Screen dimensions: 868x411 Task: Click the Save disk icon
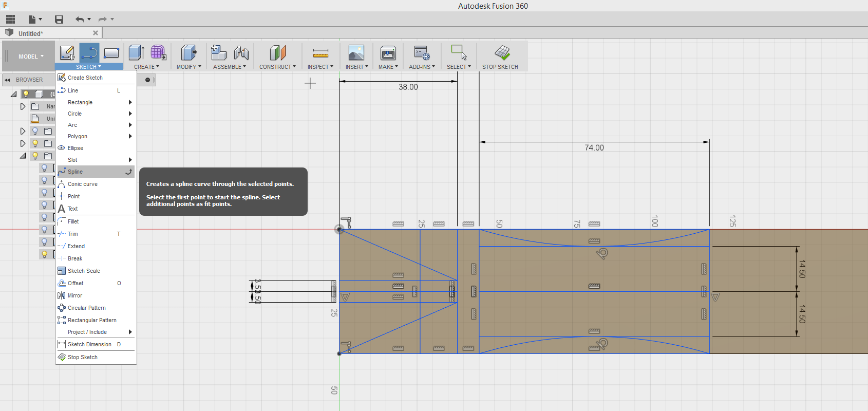[59, 20]
